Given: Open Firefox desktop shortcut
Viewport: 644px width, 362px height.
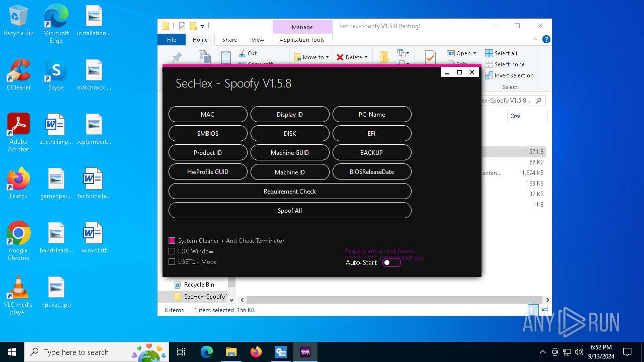Looking at the screenshot, I should point(19,184).
